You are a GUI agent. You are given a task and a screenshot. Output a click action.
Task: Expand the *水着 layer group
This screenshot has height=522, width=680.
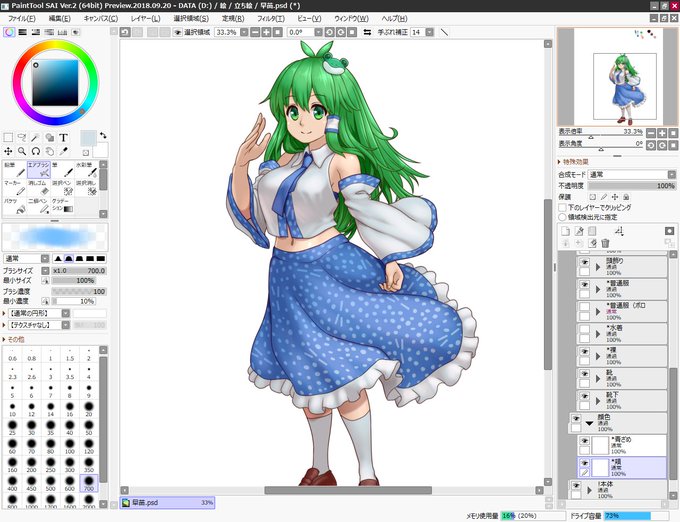click(598, 334)
